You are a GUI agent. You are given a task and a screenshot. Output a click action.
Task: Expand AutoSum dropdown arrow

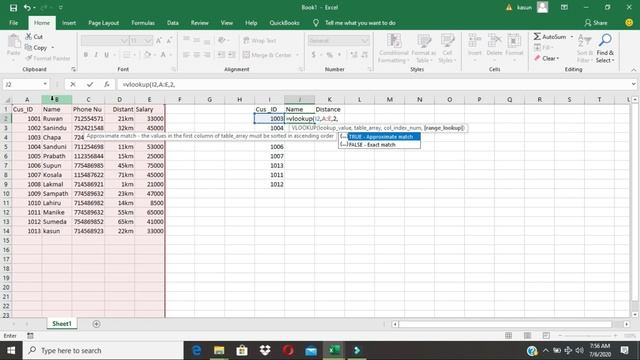pos(572,36)
